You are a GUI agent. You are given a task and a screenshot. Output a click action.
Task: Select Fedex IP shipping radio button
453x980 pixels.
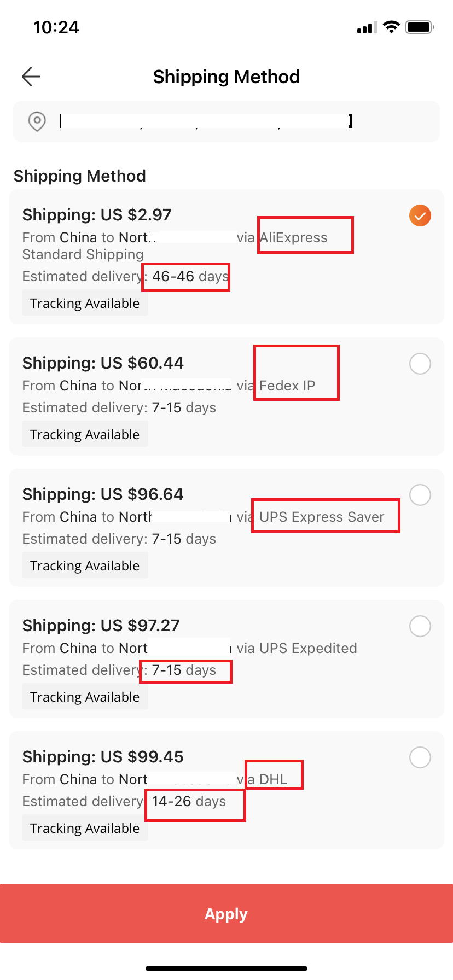pos(420,364)
